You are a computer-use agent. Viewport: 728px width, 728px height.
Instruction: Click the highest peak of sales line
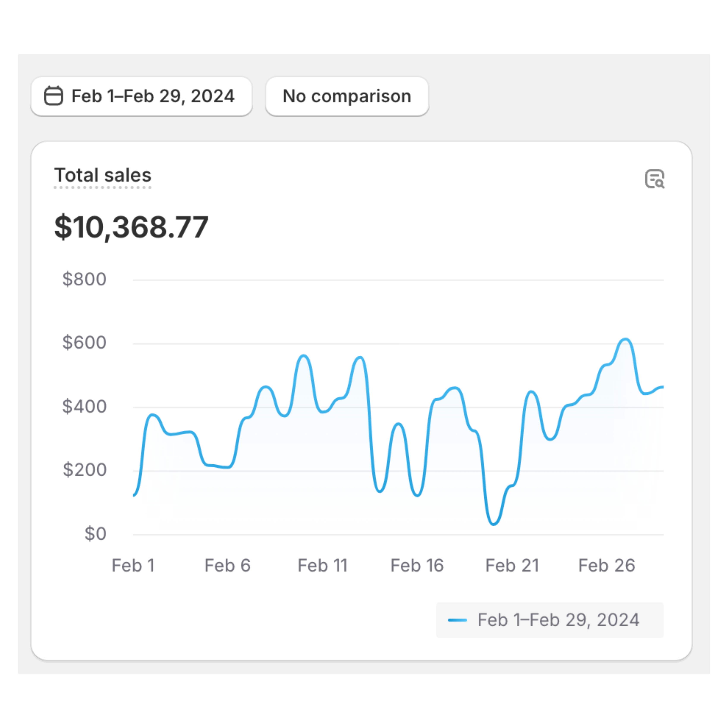tap(626, 339)
